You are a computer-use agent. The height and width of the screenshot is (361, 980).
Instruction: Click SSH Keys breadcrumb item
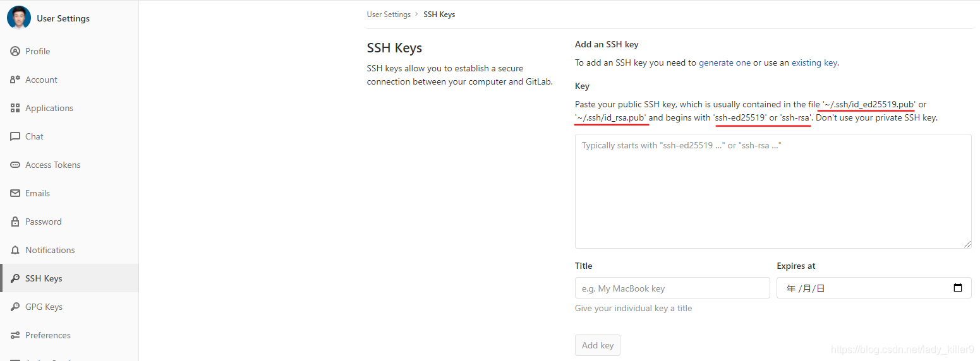click(x=439, y=14)
